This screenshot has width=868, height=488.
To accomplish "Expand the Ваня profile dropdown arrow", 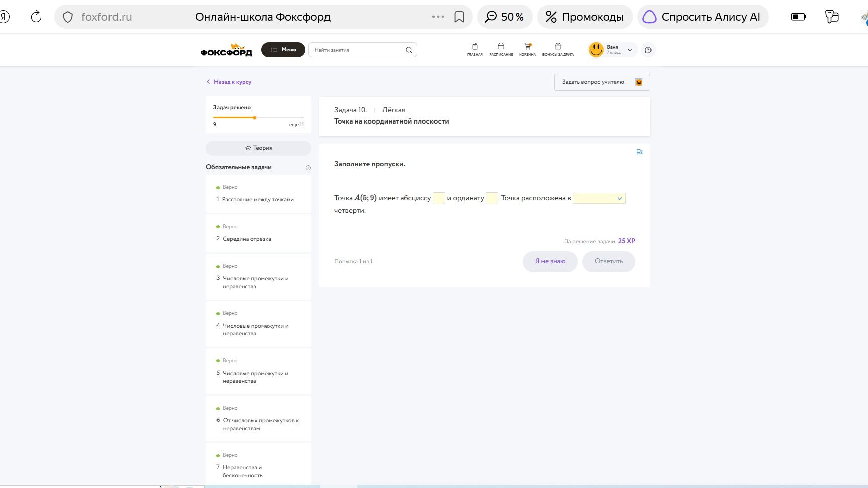I will (630, 50).
